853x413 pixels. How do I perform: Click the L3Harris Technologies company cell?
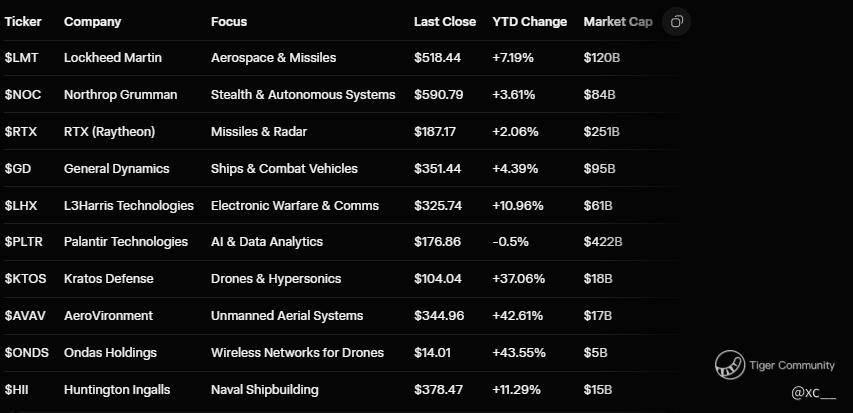pyautogui.click(x=128, y=206)
